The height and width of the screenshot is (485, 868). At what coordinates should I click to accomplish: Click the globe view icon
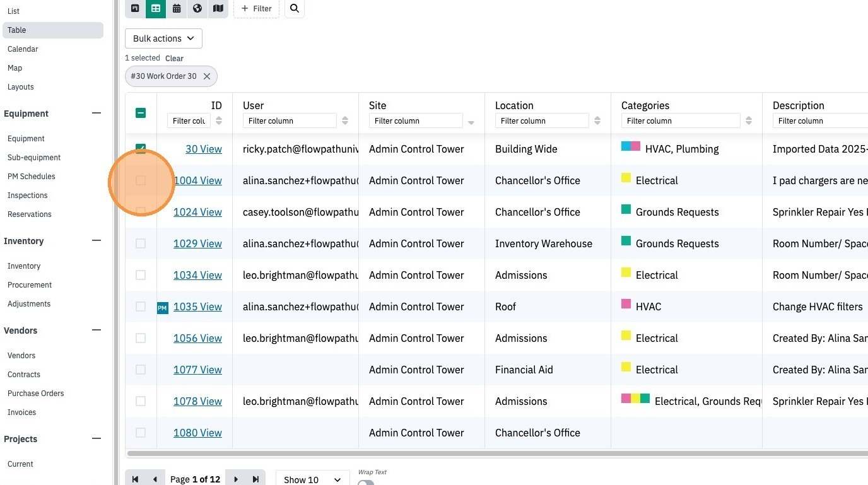tap(197, 8)
